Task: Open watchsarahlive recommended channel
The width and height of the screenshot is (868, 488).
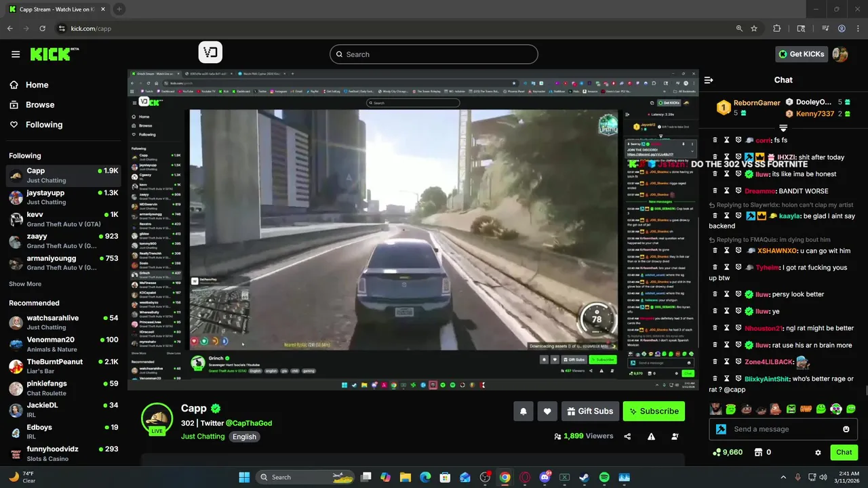Action: (x=64, y=323)
